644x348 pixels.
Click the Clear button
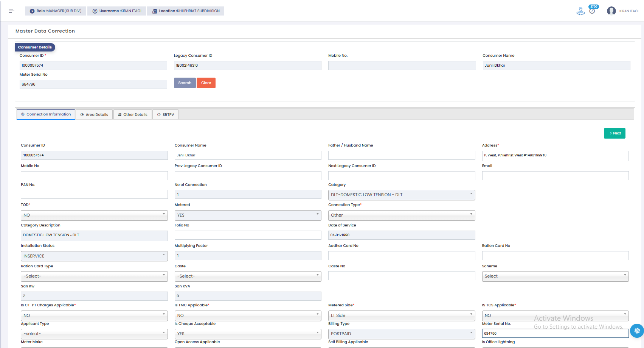206,83
